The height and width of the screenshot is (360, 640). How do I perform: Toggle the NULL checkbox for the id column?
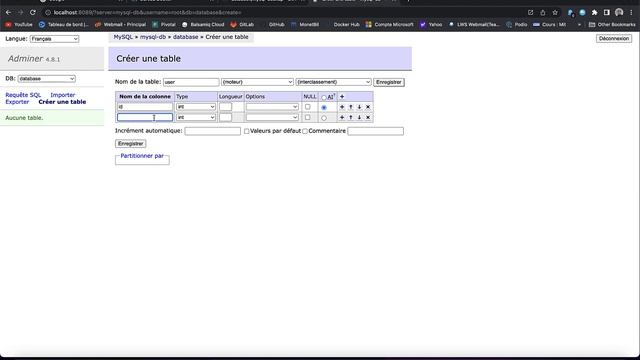pyautogui.click(x=308, y=107)
